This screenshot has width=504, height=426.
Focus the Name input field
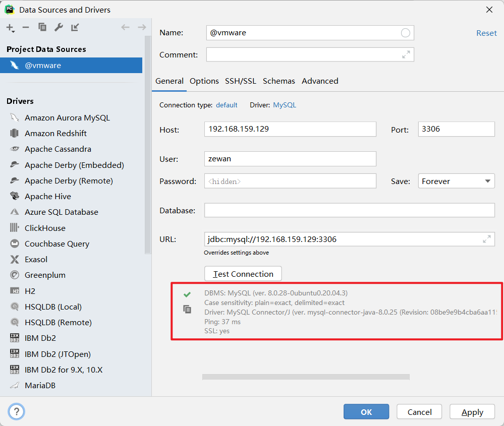click(310, 33)
